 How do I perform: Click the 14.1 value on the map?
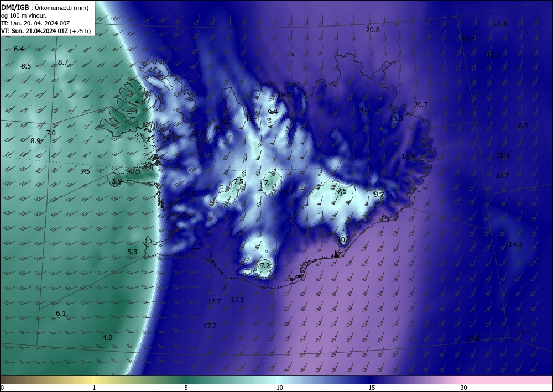pyautogui.click(x=363, y=109)
